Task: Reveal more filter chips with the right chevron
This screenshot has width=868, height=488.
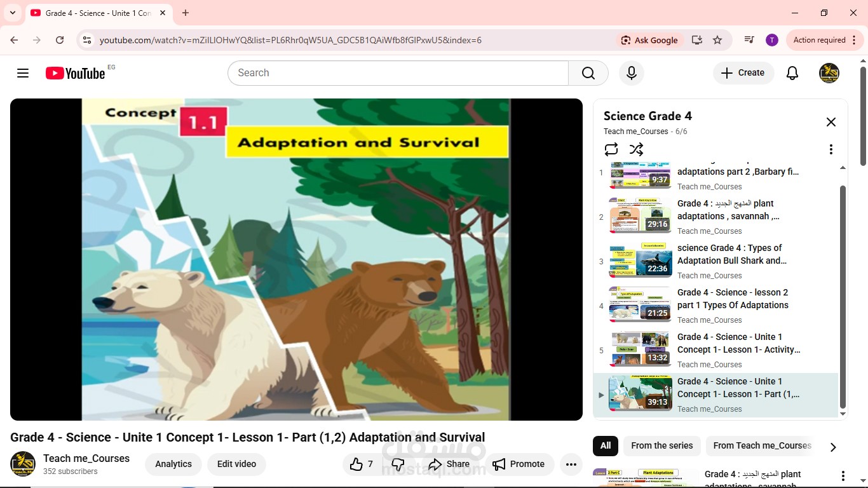Action: (833, 447)
